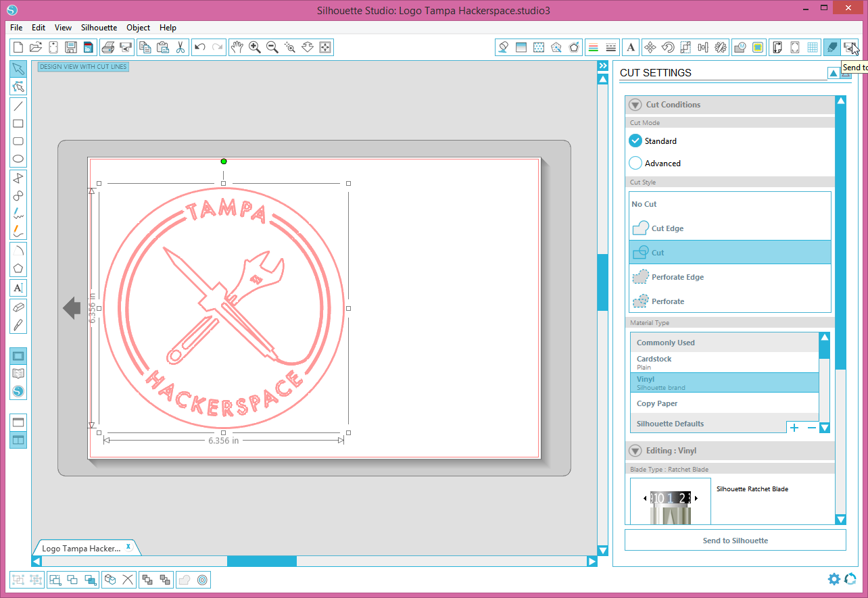Choose the Cut style option

click(x=730, y=253)
